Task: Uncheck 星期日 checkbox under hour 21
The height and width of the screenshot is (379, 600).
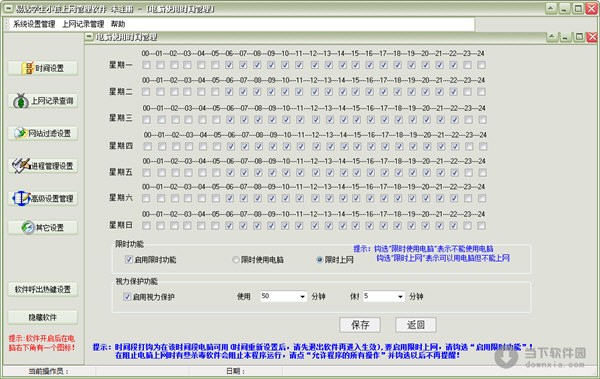Action: (439, 225)
